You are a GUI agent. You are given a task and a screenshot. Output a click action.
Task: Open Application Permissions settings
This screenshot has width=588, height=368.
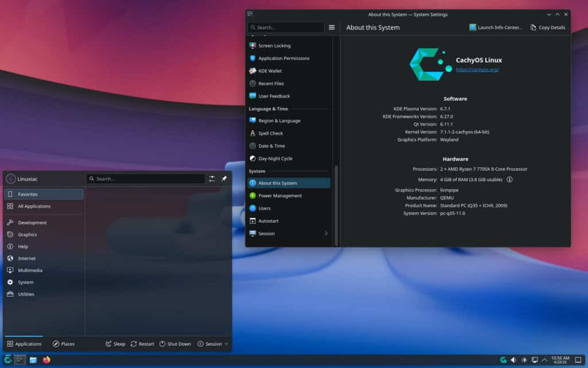click(289, 58)
